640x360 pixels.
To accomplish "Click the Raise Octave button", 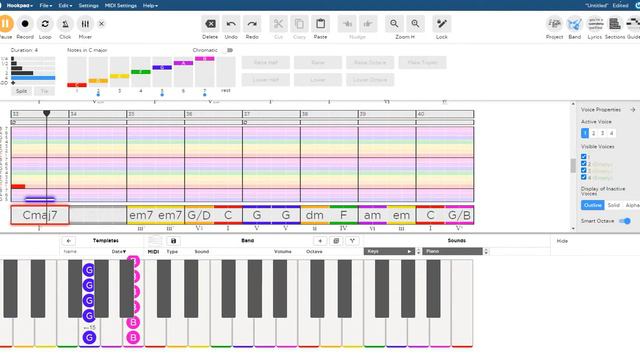I will coord(370,62).
